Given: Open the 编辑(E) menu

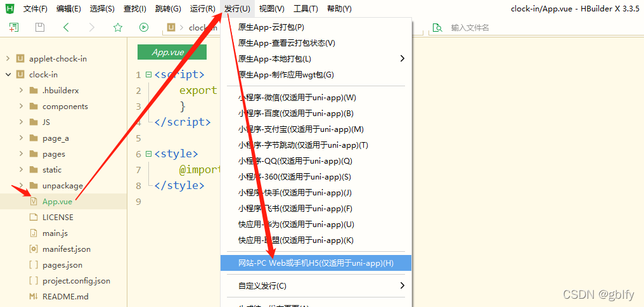Looking at the screenshot, I should (x=68, y=9).
